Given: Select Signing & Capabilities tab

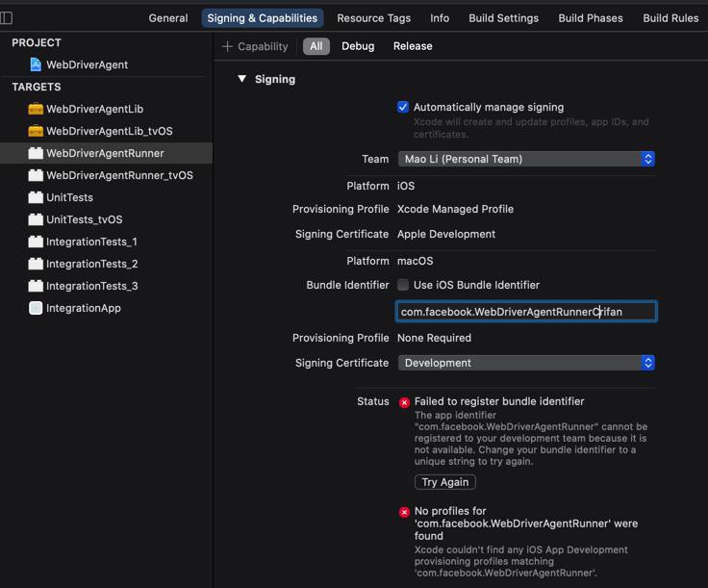Looking at the screenshot, I should pyautogui.click(x=263, y=18).
